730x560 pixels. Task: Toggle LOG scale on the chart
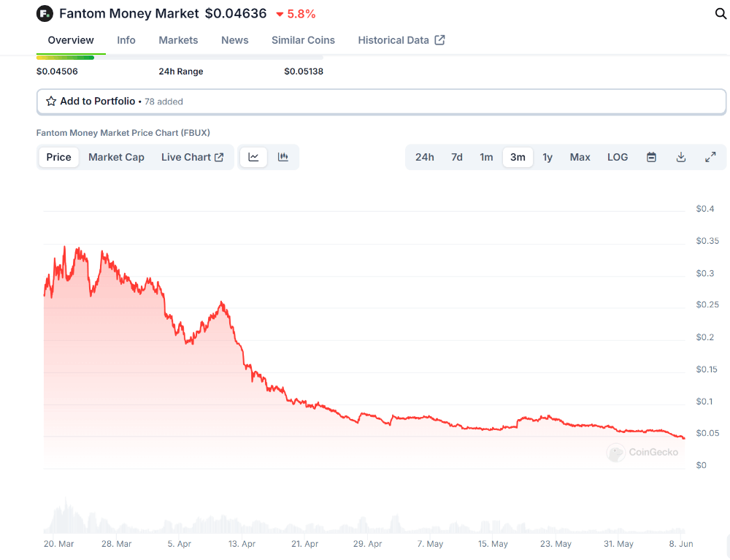618,157
